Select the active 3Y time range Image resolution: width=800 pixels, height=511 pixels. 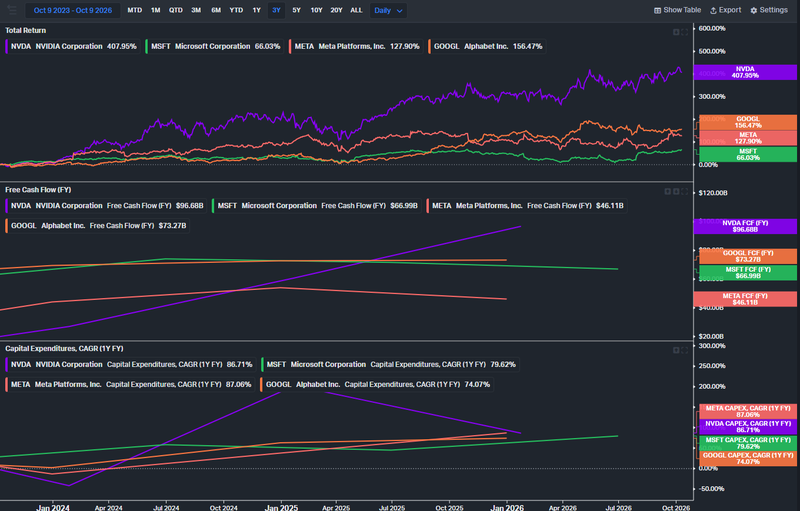coord(276,10)
